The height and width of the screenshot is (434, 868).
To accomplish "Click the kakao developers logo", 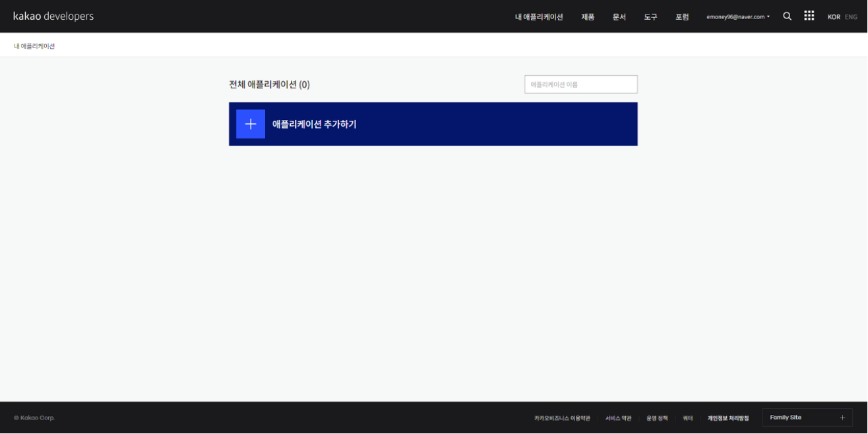I will click(x=53, y=15).
